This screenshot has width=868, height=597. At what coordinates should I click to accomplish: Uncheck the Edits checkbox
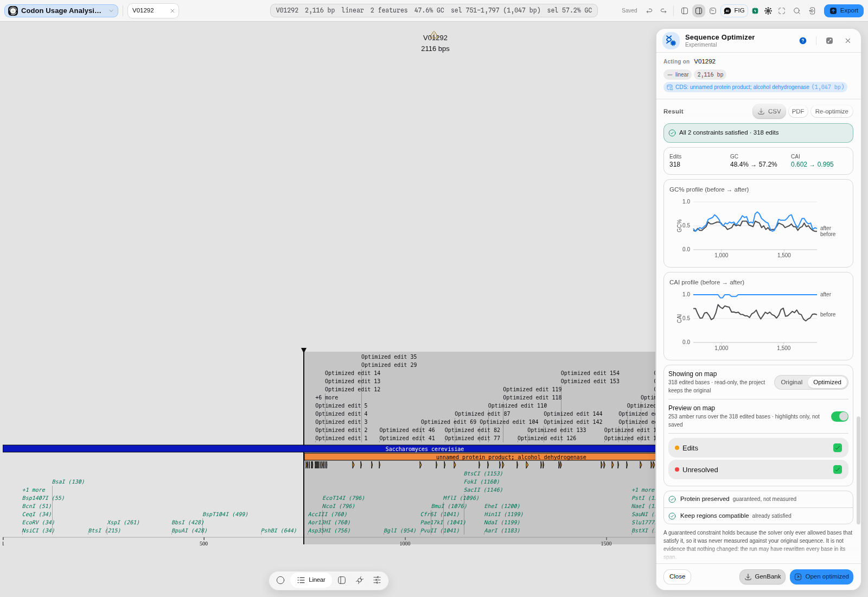pos(838,448)
